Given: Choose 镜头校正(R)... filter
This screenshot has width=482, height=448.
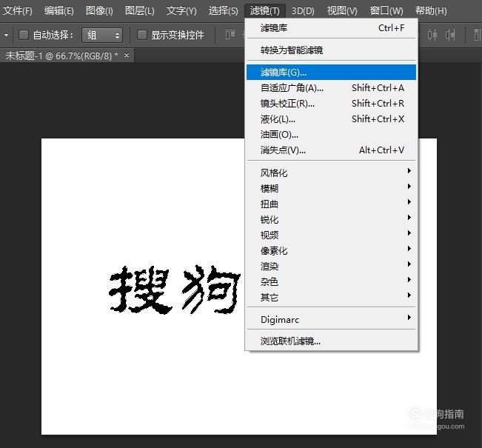Looking at the screenshot, I should [x=331, y=104].
